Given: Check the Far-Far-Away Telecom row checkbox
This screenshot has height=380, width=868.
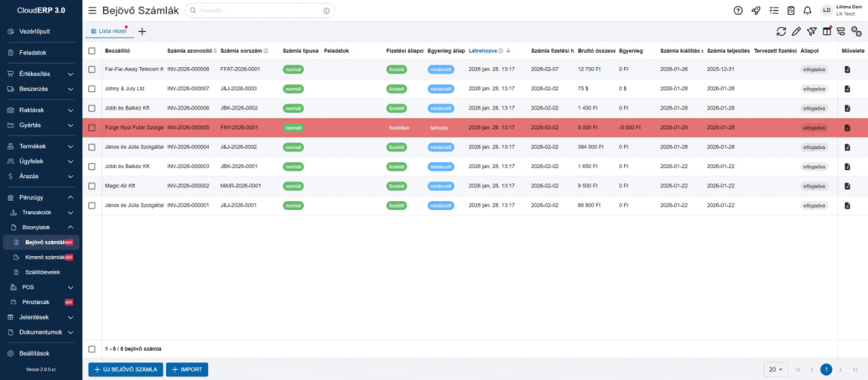Looking at the screenshot, I should (x=92, y=69).
